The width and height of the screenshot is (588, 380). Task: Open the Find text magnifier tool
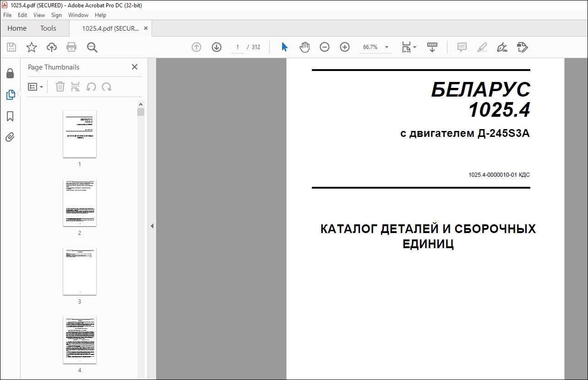(92, 47)
